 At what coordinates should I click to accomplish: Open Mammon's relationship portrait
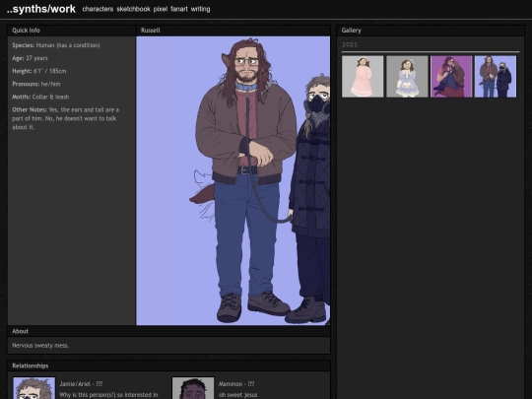pos(193,388)
